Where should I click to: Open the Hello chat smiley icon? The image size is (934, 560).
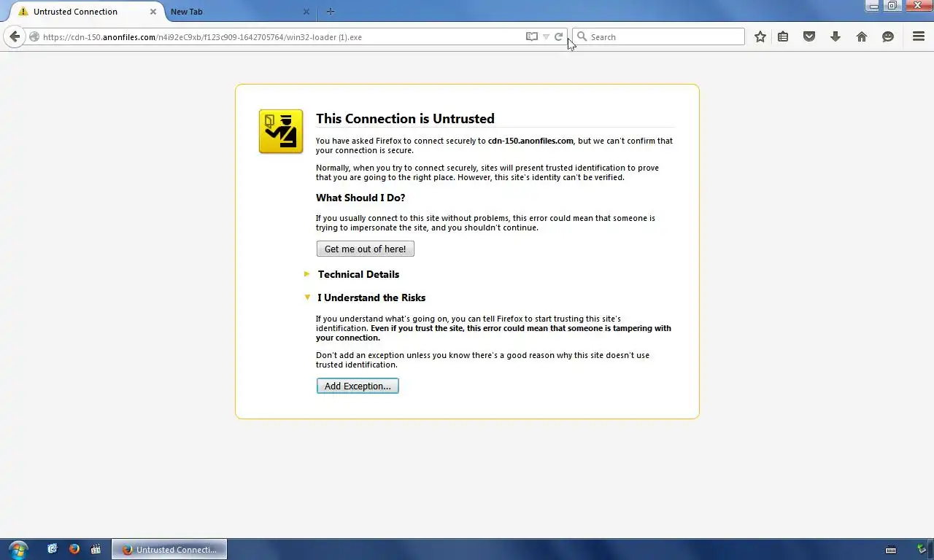coord(888,36)
